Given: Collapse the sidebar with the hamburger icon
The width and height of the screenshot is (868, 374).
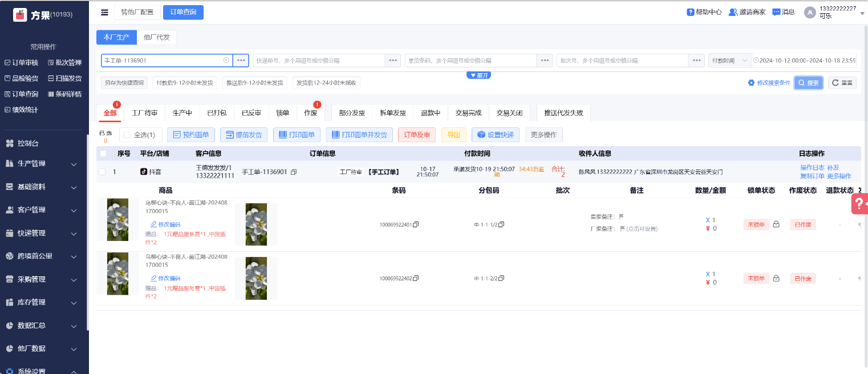Looking at the screenshot, I should (x=104, y=12).
